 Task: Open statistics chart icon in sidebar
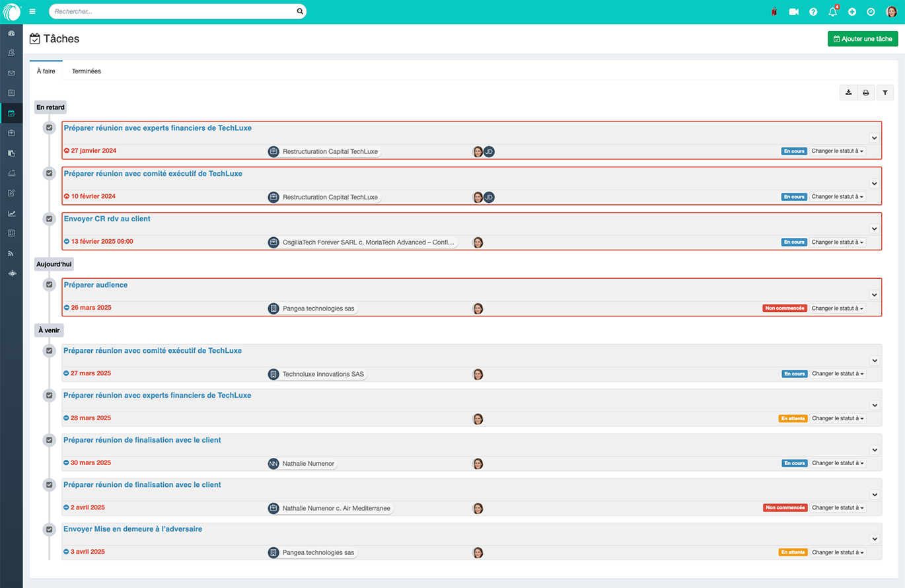click(11, 213)
